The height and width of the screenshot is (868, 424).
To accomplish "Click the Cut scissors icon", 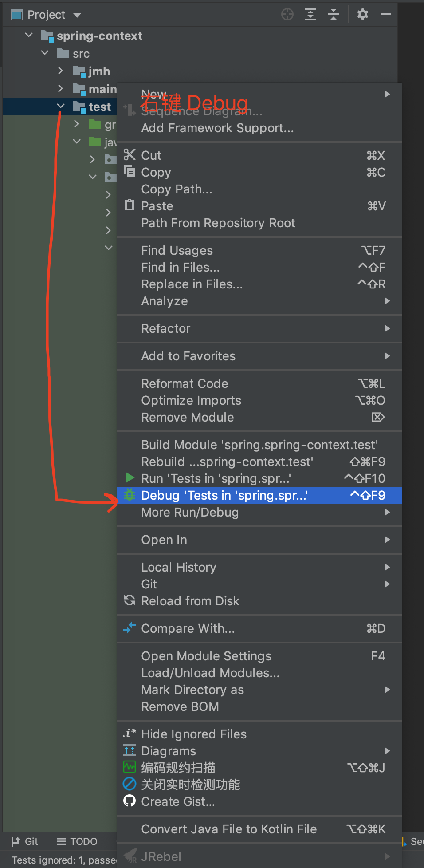I will click(130, 155).
